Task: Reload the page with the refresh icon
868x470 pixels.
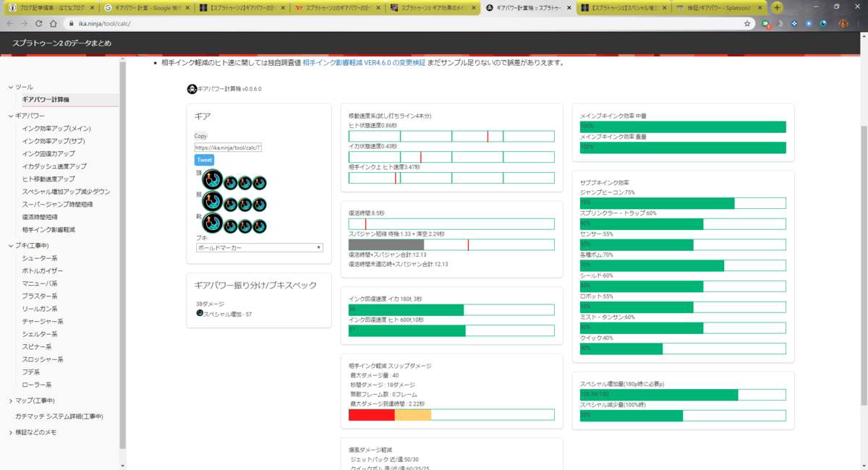Action: 38,23
